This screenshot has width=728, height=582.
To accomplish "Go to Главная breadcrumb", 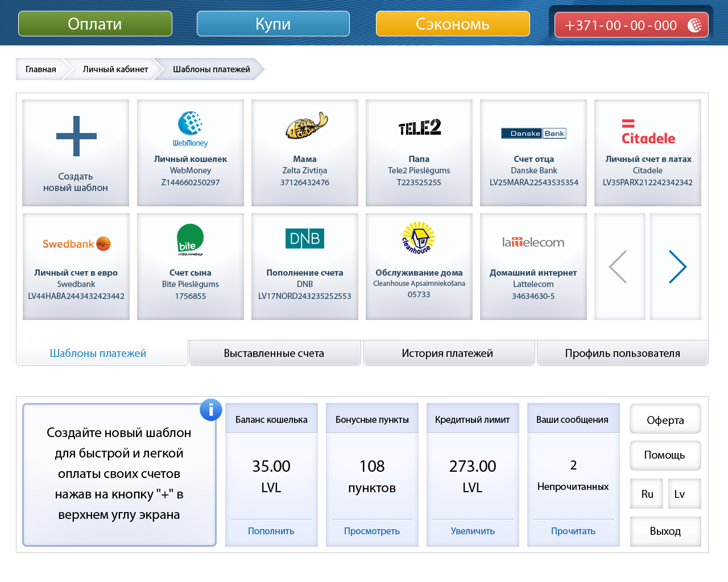I will tap(41, 69).
